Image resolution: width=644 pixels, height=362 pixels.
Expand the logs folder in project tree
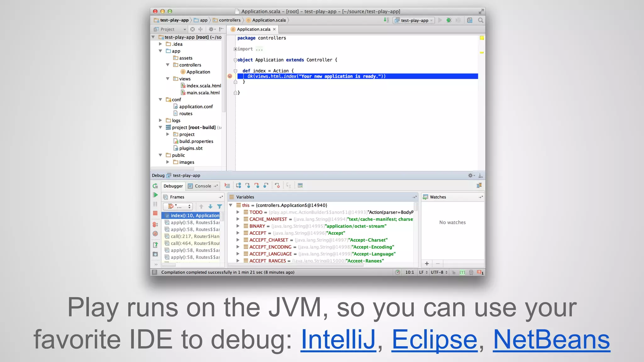pyautogui.click(x=160, y=120)
